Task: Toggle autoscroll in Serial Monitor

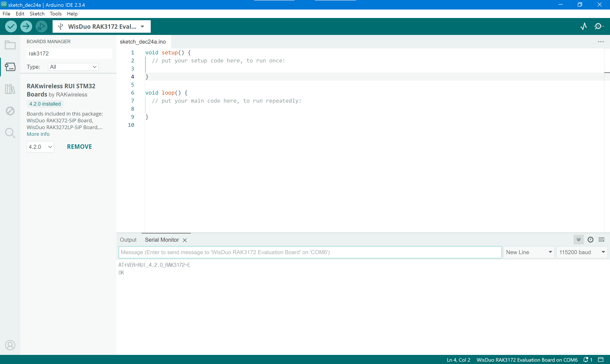Action: (x=578, y=240)
